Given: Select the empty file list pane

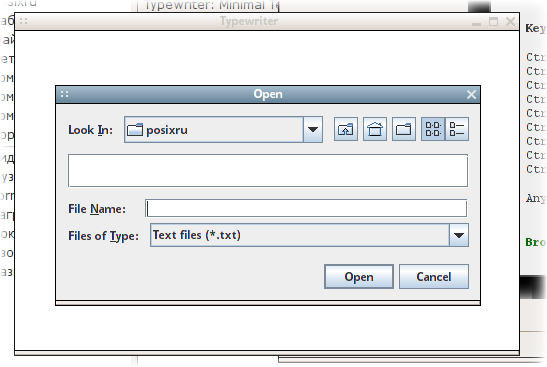Looking at the screenshot, I should [268, 171].
